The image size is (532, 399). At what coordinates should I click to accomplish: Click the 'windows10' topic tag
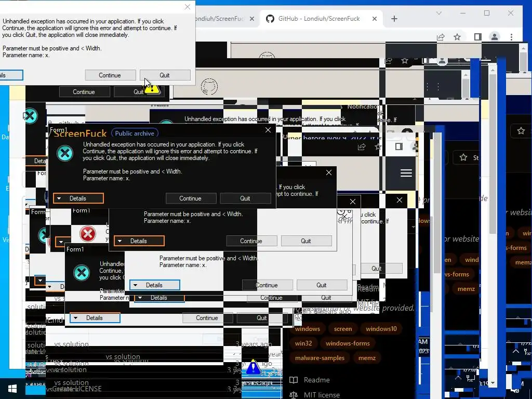[x=381, y=329]
